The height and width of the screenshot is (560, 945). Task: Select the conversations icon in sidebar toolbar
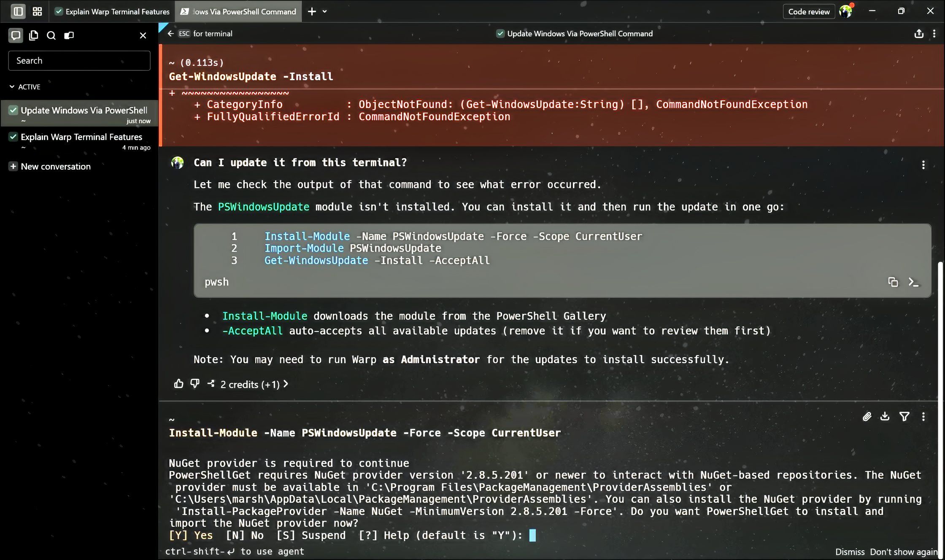tap(16, 35)
